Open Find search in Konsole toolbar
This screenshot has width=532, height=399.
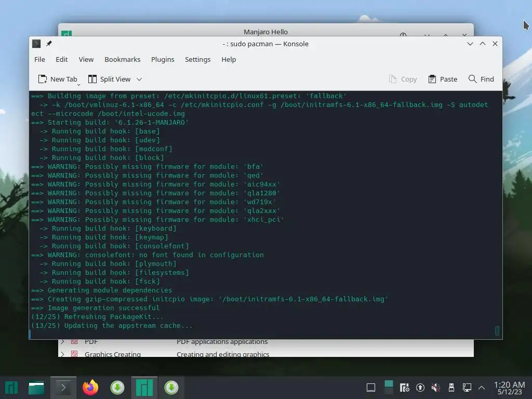[481, 79]
